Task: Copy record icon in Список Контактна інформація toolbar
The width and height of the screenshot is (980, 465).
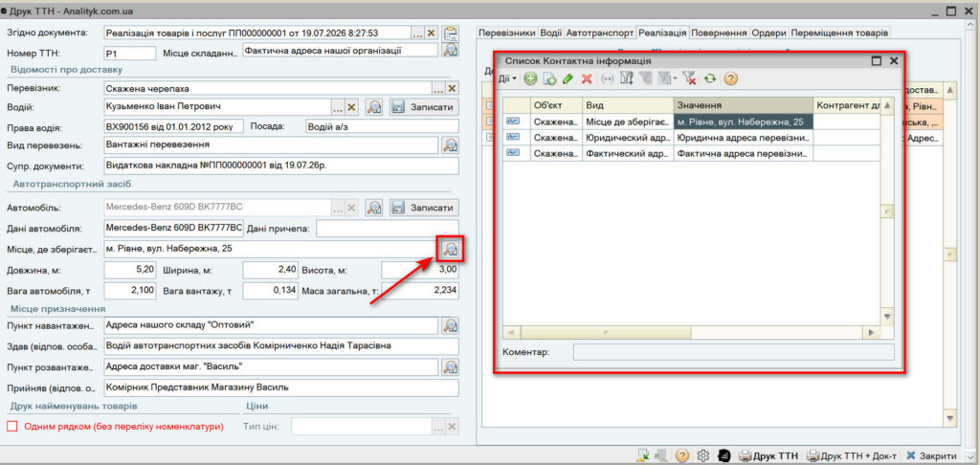Action: click(x=549, y=78)
